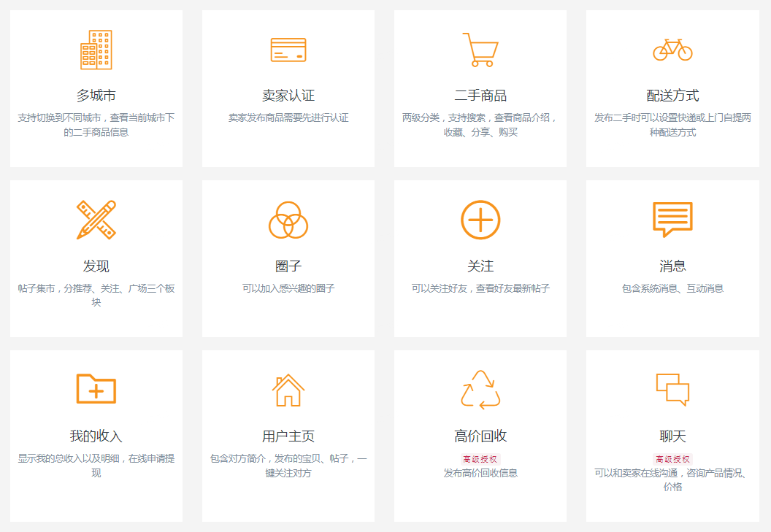Click the credit card icon for 卖家认证
771x532 pixels.
tap(288, 50)
